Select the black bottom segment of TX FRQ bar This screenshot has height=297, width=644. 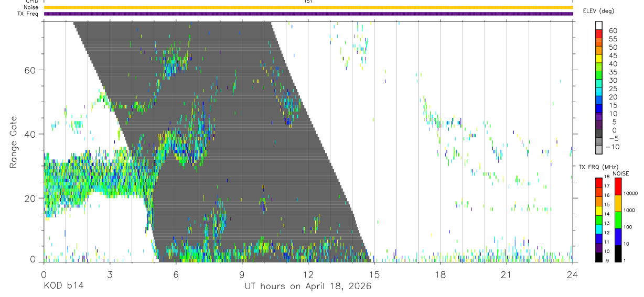(599, 257)
